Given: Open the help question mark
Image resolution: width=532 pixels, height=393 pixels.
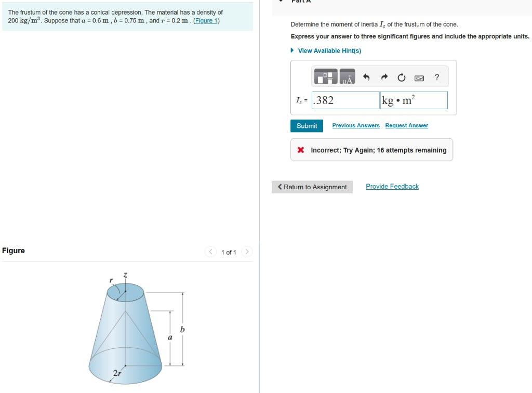Looking at the screenshot, I should [437, 77].
